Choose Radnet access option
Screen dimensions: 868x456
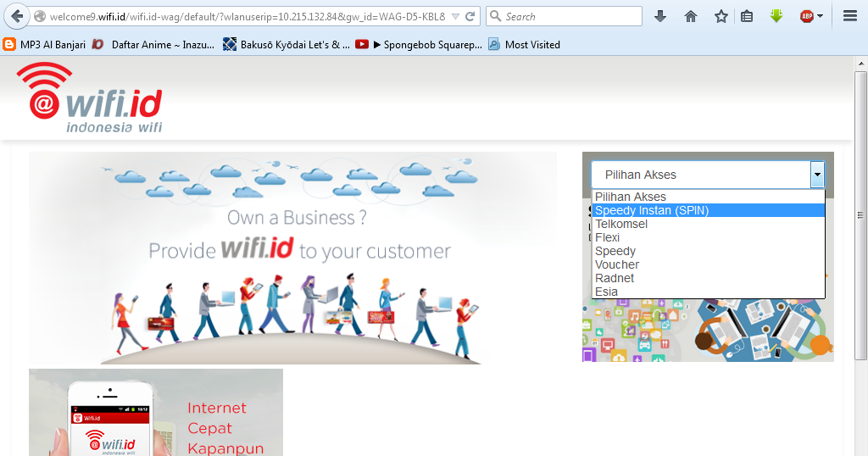pyautogui.click(x=708, y=278)
